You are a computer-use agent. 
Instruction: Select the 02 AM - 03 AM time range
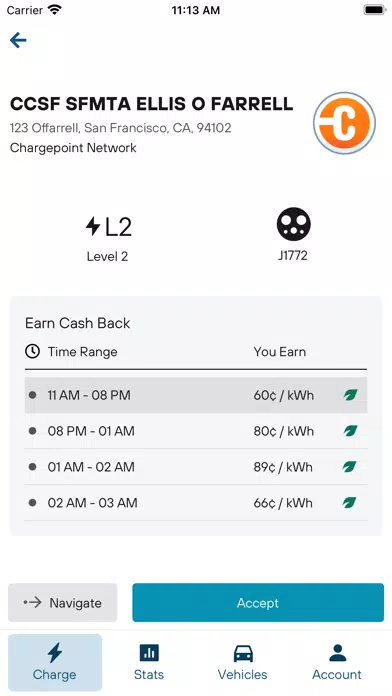pos(196,503)
